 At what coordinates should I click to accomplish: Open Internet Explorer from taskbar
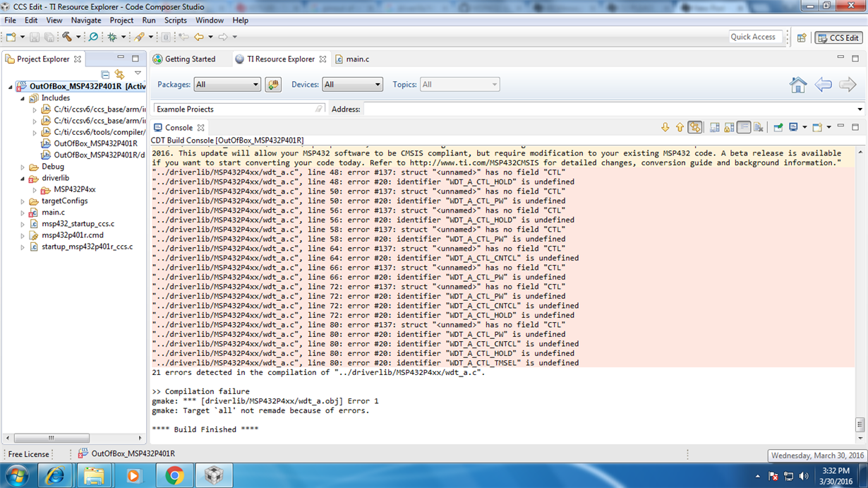pyautogui.click(x=55, y=476)
